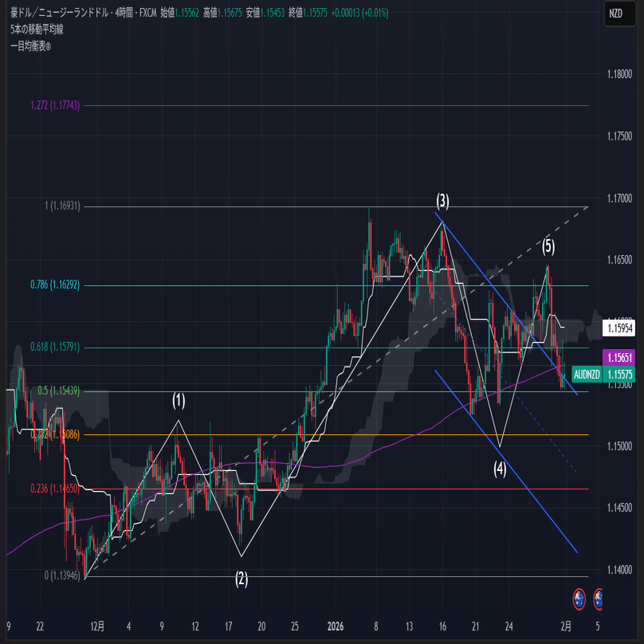This screenshot has width=644, height=644.
Task: Click the 1.18000 price axis tick
Action: point(619,74)
